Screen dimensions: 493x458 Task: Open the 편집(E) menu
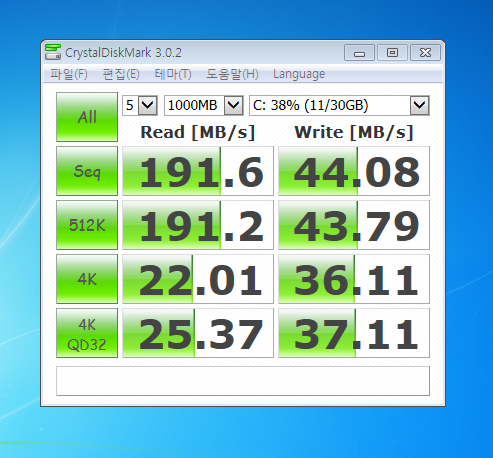tap(121, 74)
